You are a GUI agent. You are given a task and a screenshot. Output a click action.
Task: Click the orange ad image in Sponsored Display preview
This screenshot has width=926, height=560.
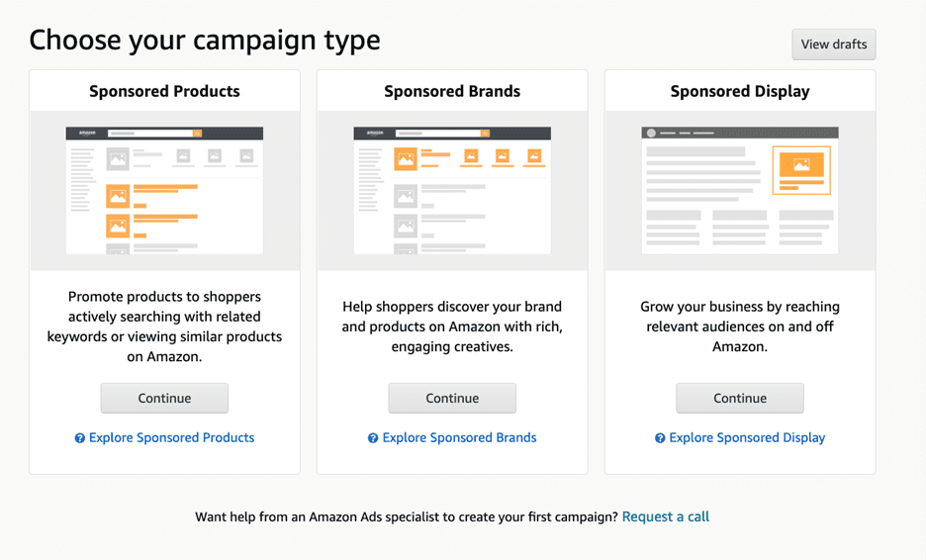click(801, 170)
